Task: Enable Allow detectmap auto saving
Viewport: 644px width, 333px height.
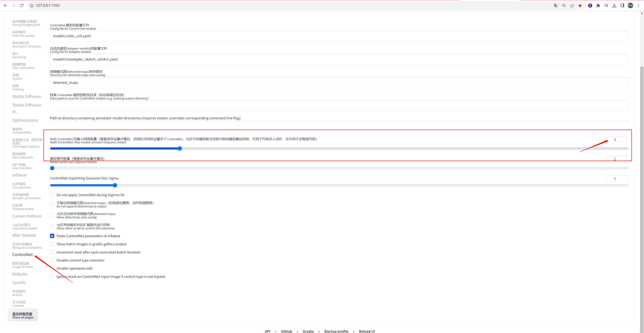Action: click(52, 215)
